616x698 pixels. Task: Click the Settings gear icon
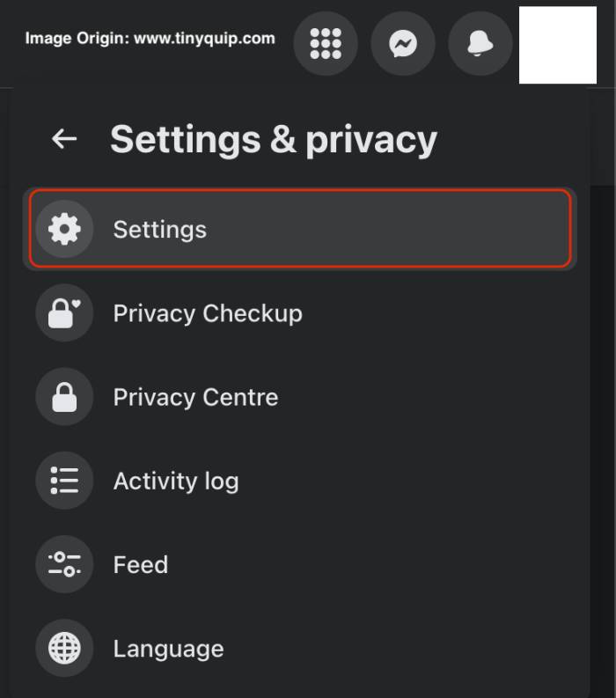coord(64,230)
